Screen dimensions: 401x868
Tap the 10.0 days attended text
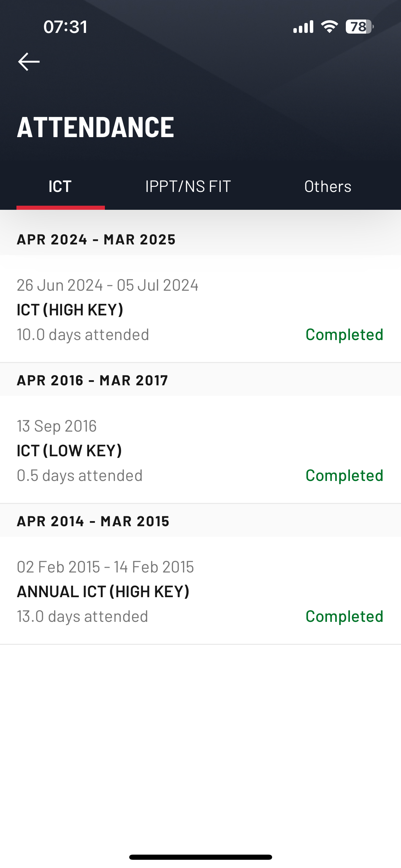[83, 335]
